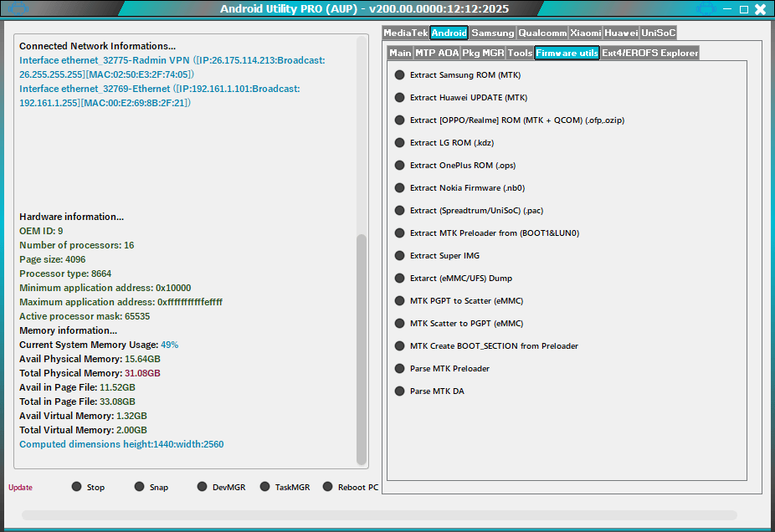
Task: Click 'Processor type: 8664' line
Action: (65, 274)
